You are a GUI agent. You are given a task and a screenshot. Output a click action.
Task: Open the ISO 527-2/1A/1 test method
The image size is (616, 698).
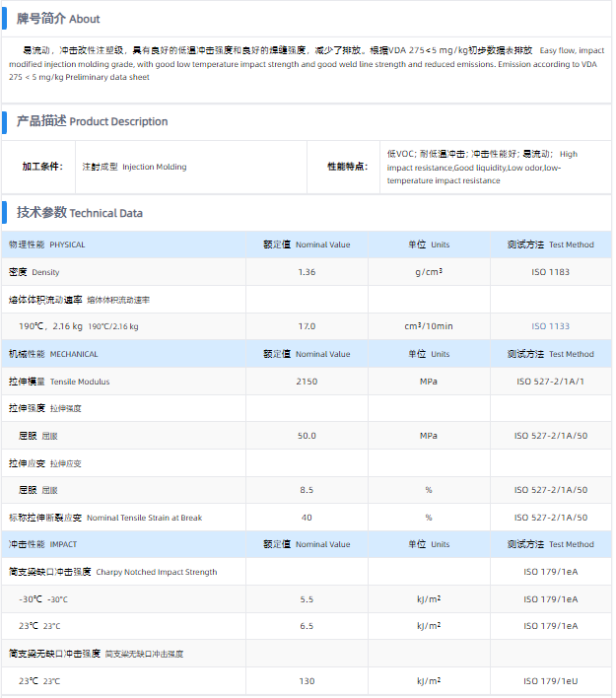tap(551, 381)
